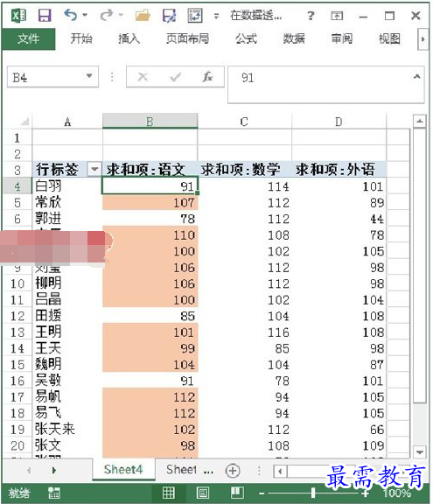
Task: Click the zoom in plus button
Action: [x=365, y=493]
